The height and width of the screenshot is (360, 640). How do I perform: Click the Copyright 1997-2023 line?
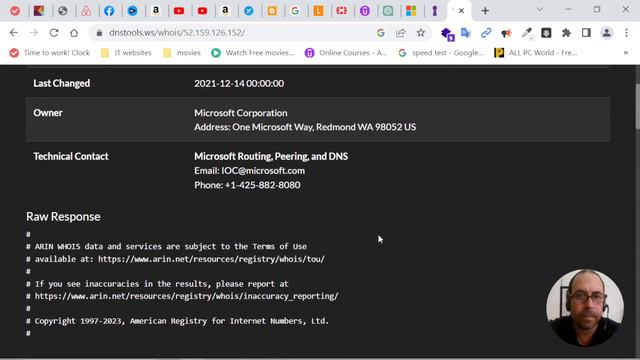[x=178, y=321]
